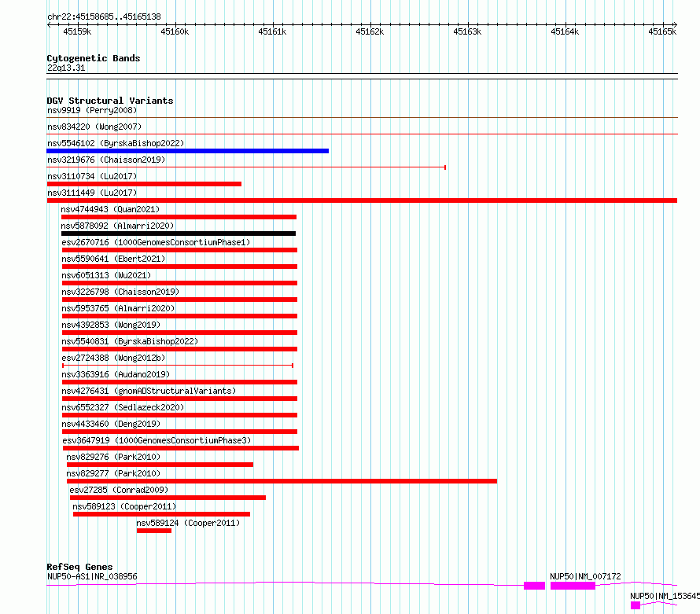Click the NUP50|NM_153645 gene label
This screenshot has width=700, height=614.
coord(665,596)
